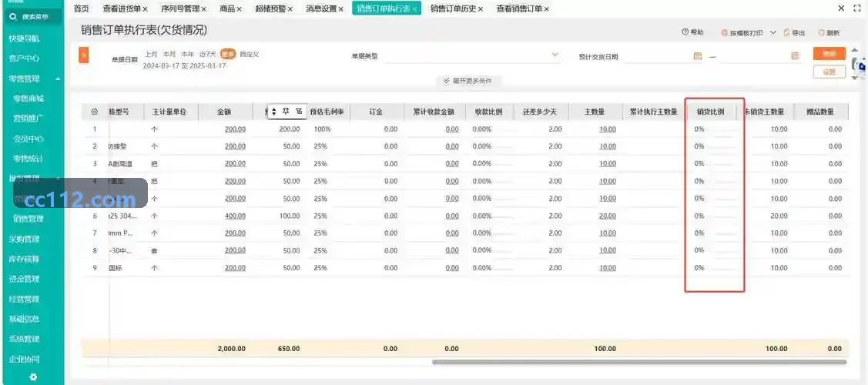The height and width of the screenshot is (385, 868).
Task: Click the 预估毛利率 column header
Action: 327,112
